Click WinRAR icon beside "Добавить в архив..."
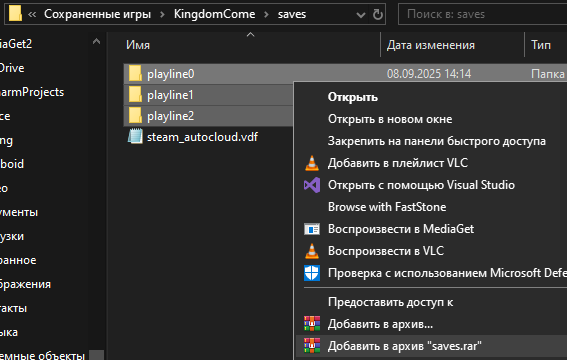Image resolution: width=567 pixels, height=360 pixels. point(312,324)
